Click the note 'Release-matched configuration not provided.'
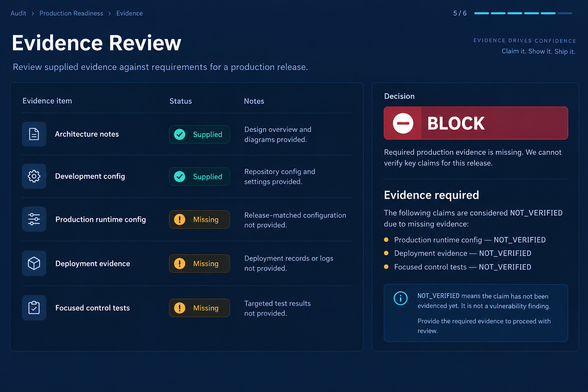The height and width of the screenshot is (392, 588). (x=295, y=220)
